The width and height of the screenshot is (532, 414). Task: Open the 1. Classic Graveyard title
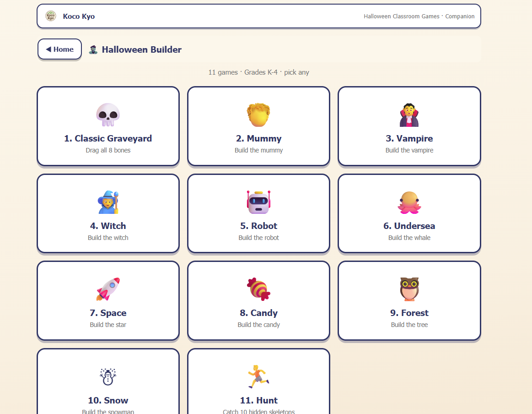[x=108, y=139]
